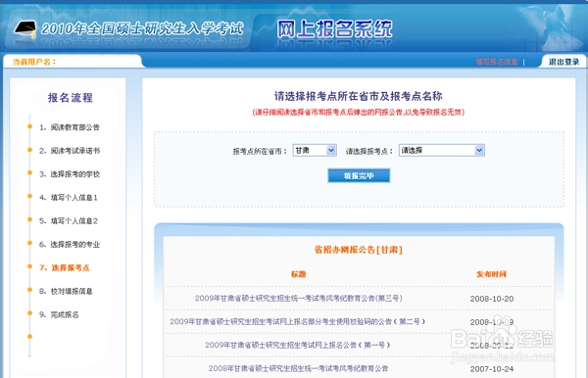This screenshot has width=588, height=378.
Task: Click 退出登录 logout tab
Action: pyautogui.click(x=563, y=62)
